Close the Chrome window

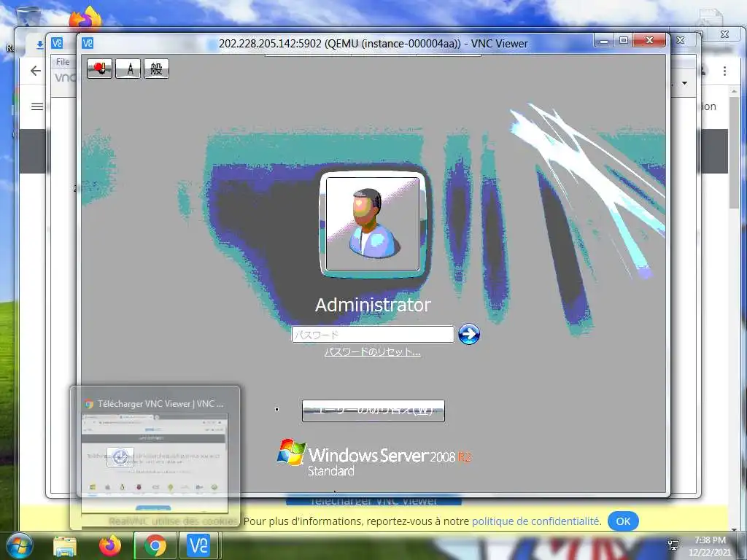point(724,34)
